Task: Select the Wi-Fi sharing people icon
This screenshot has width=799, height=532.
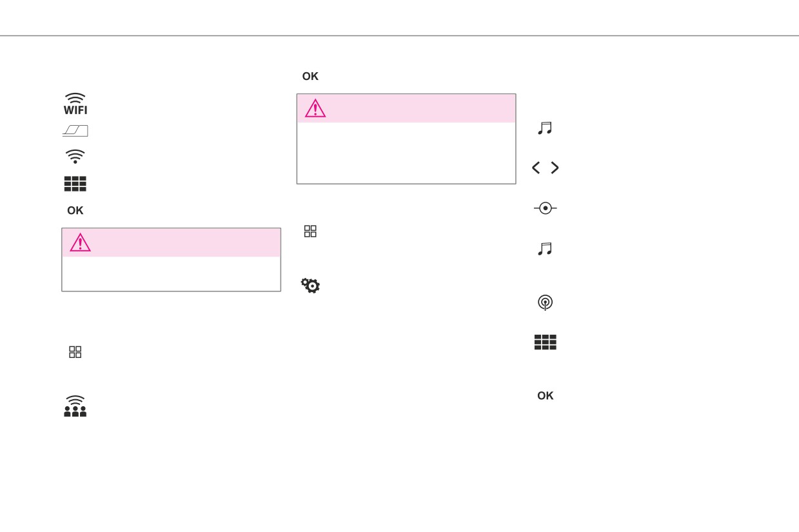Action: (75, 406)
